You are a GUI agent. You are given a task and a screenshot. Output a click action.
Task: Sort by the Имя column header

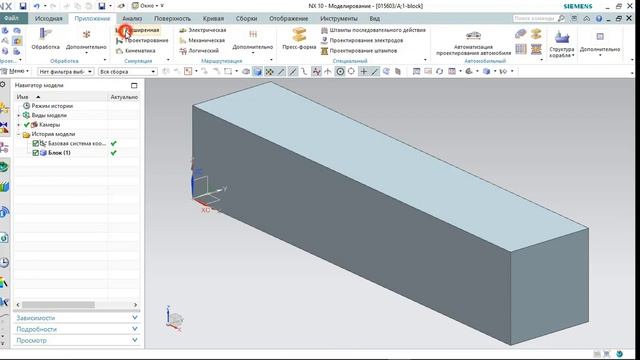61,97
